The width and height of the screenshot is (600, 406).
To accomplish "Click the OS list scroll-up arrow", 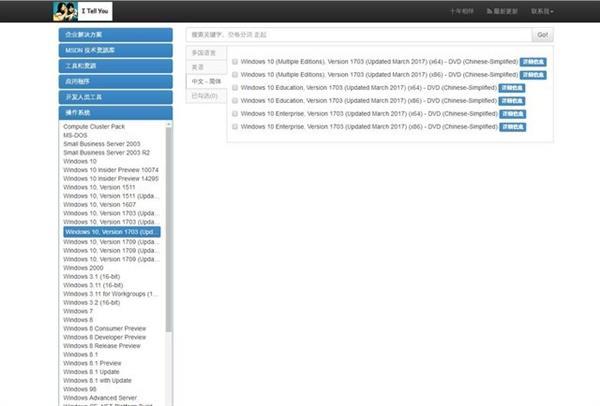I will tap(168, 125).
